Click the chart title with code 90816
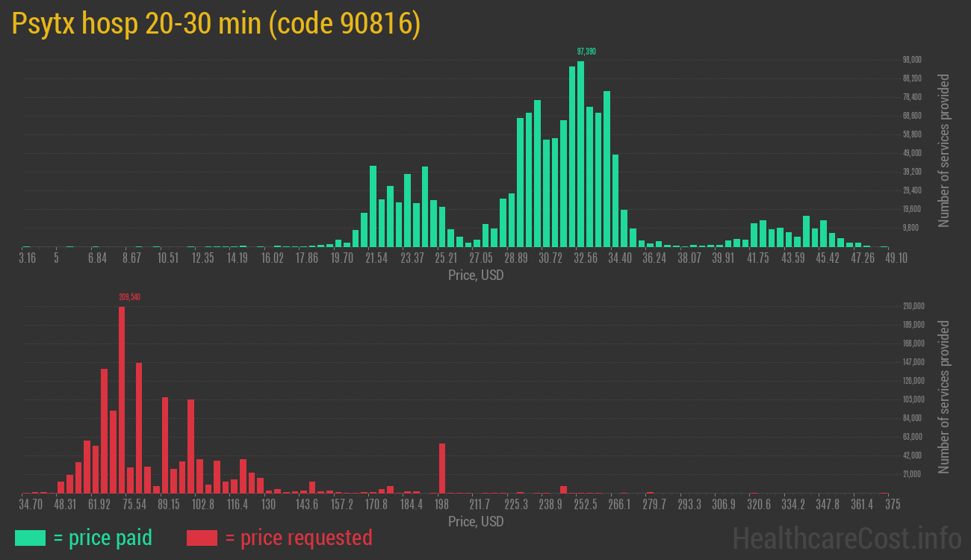This screenshot has height=560, width=971. point(217,24)
